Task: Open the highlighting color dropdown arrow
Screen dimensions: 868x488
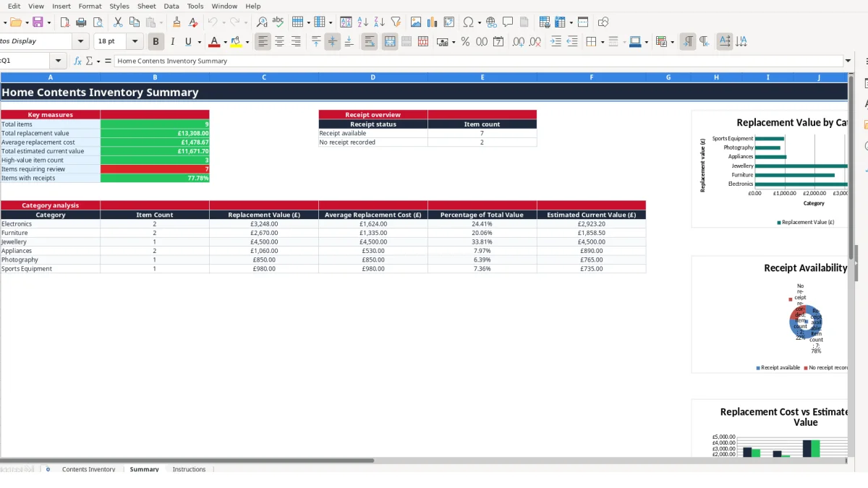Action: click(247, 42)
